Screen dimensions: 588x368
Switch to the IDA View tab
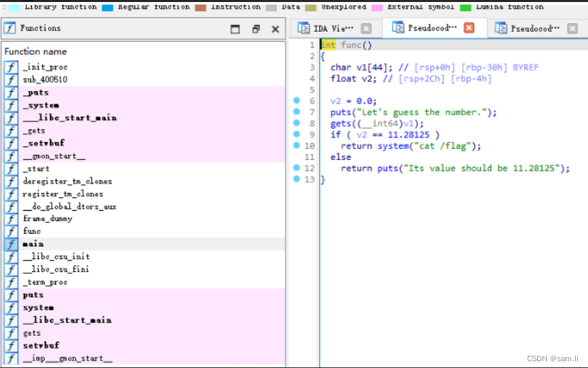click(x=333, y=28)
